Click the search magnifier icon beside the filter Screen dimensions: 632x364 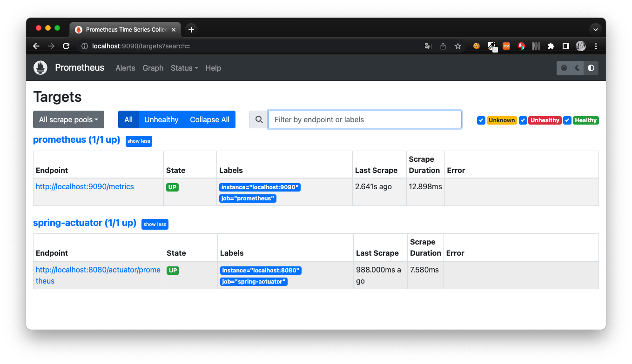pyautogui.click(x=259, y=119)
